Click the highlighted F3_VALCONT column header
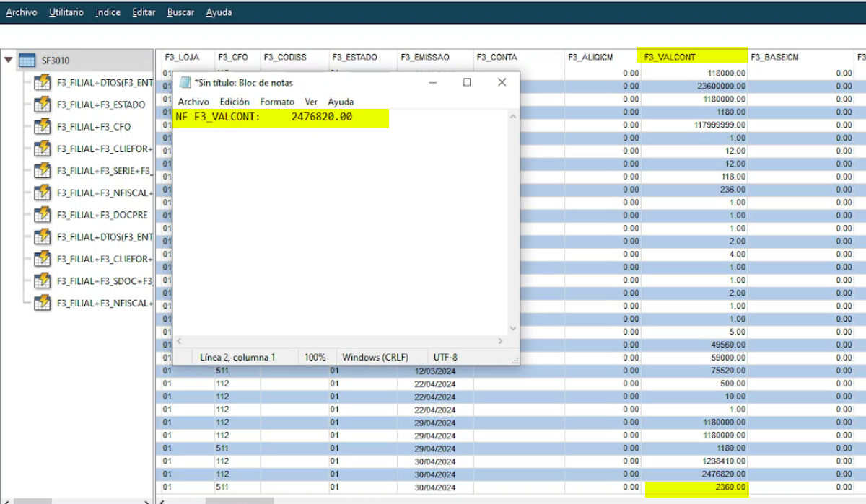The width and height of the screenshot is (866, 504). [x=694, y=57]
